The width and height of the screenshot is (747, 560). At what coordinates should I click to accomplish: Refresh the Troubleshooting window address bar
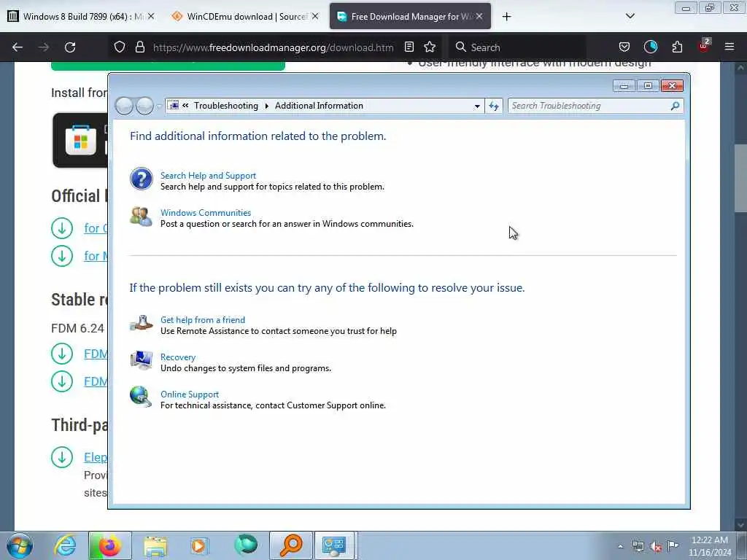494,106
